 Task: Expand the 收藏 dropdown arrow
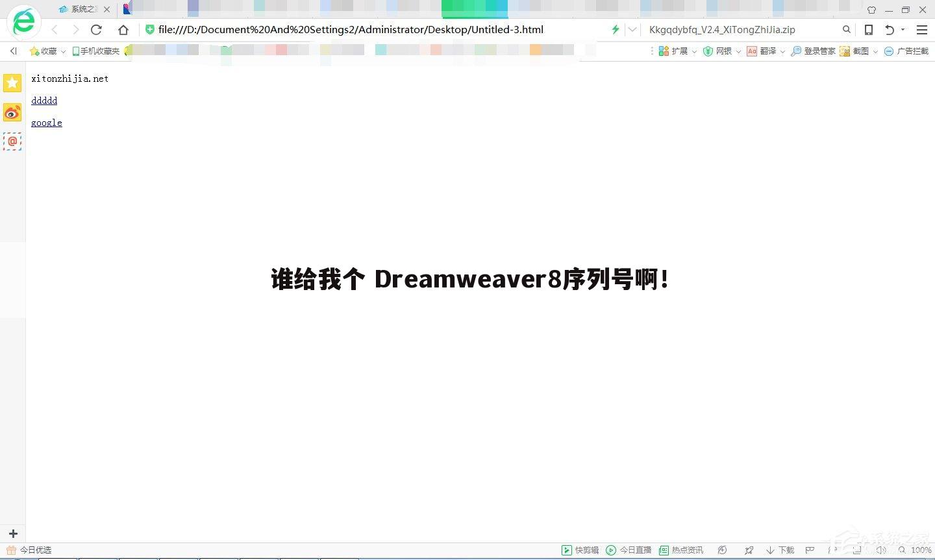click(x=63, y=51)
